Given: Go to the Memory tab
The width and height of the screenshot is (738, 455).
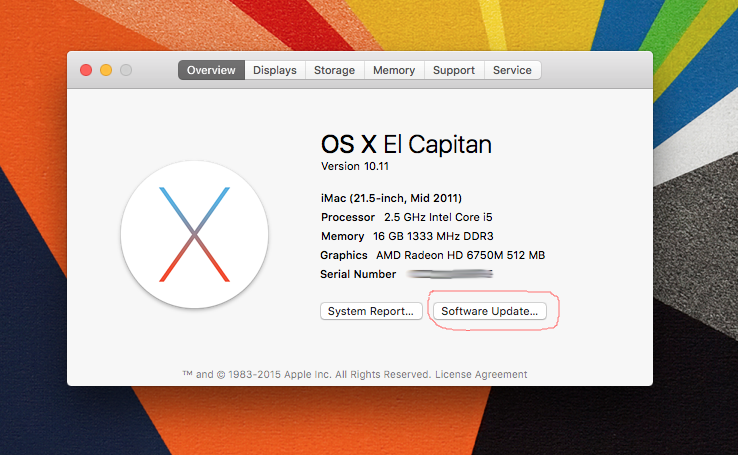Looking at the screenshot, I should pos(394,70).
